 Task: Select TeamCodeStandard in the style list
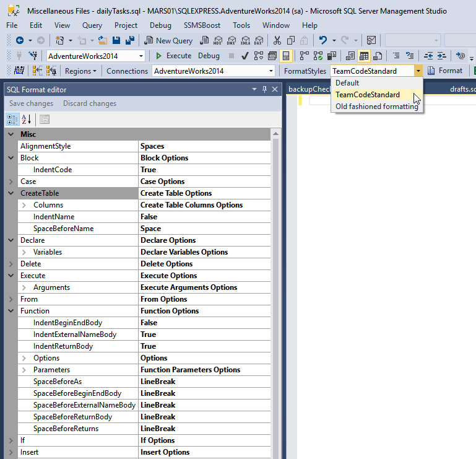click(377, 95)
